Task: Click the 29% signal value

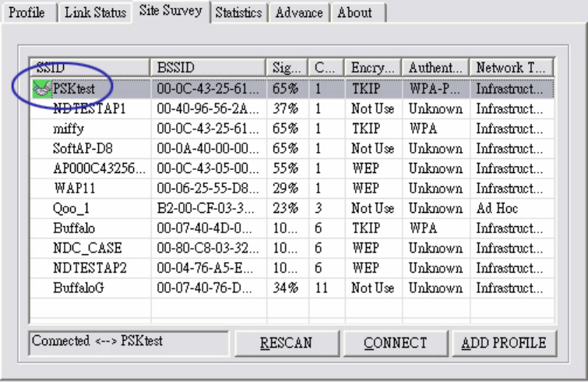Action: pyautogui.click(x=285, y=189)
